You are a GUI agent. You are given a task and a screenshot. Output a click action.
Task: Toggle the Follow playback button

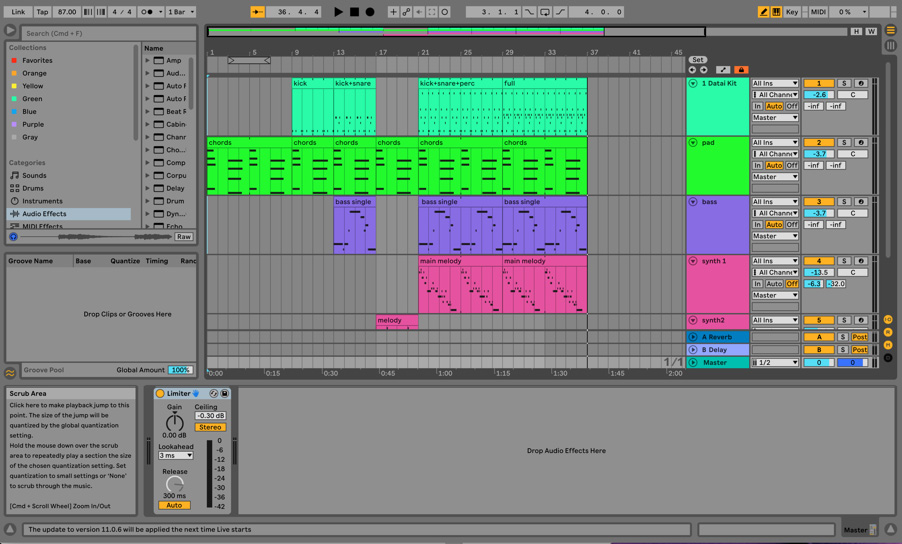pos(257,12)
